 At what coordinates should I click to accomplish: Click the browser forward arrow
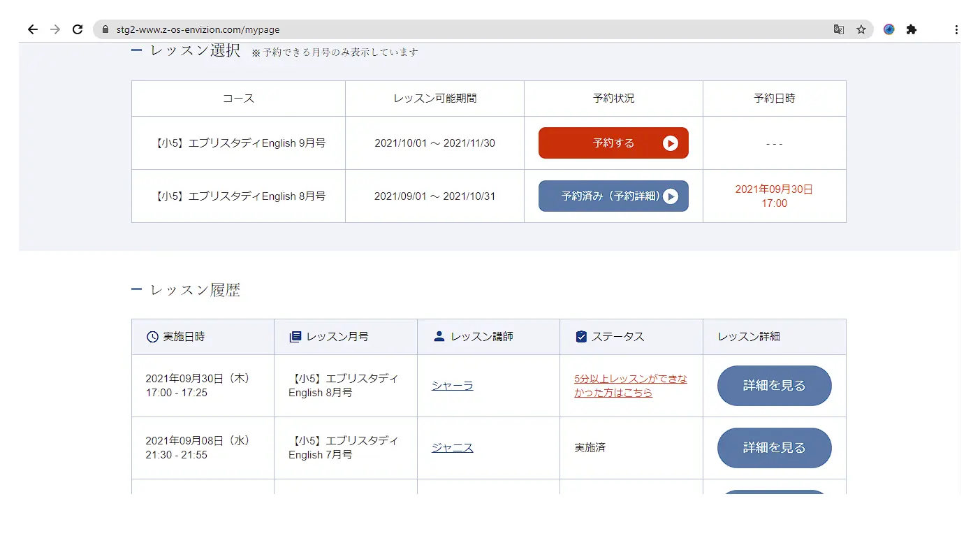pyautogui.click(x=55, y=29)
